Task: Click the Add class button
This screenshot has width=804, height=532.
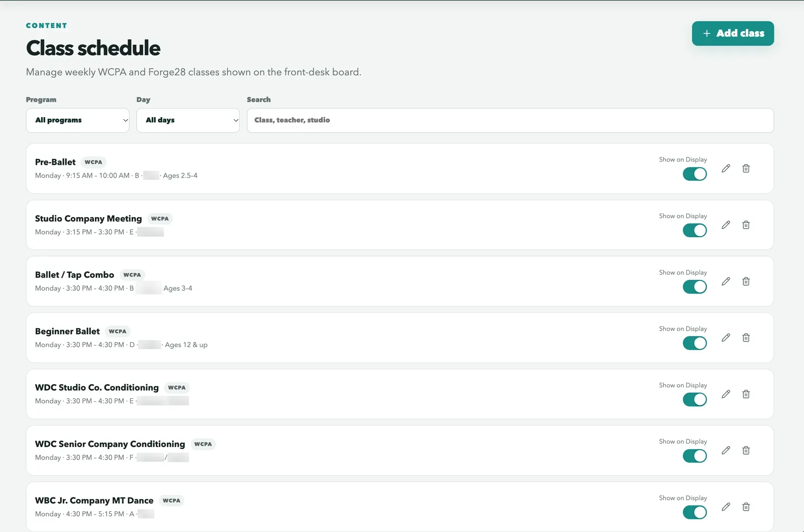Action: click(x=733, y=33)
